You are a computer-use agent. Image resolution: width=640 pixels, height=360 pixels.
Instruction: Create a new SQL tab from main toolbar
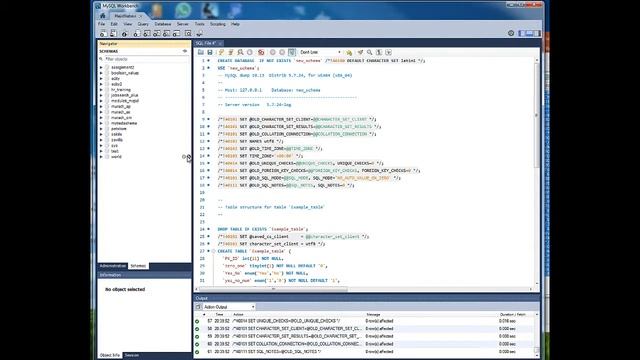[x=103, y=33]
